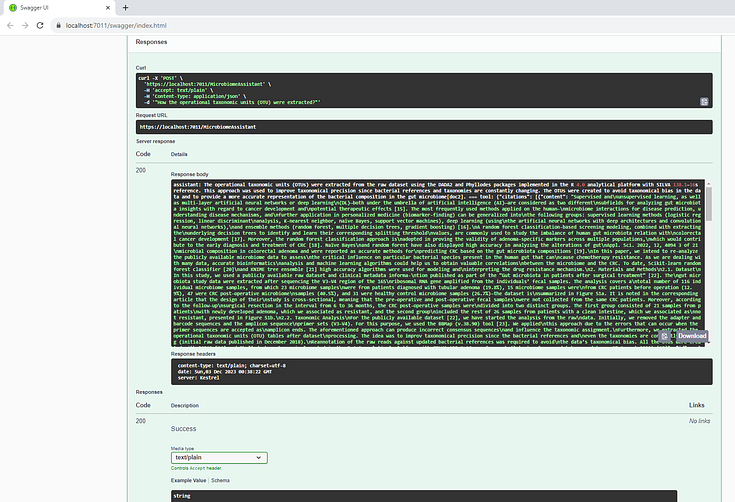Image resolution: width=735 pixels, height=502 pixels.
Task: Close the Swagger UI tab
Action: [108, 7]
